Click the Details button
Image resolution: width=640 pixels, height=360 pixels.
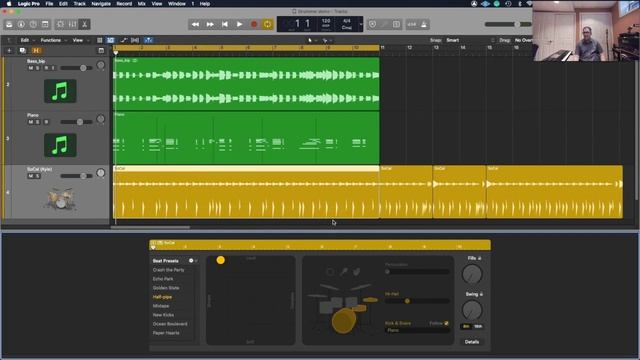click(472, 342)
